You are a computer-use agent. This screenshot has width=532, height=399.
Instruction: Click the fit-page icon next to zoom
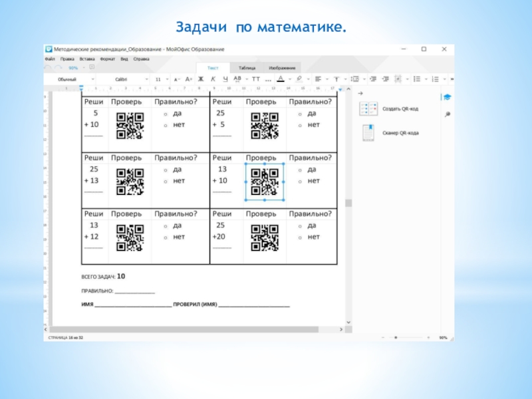92,67
